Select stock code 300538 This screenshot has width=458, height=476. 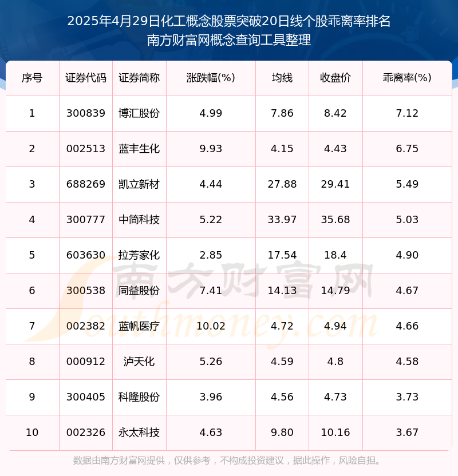tap(86, 291)
